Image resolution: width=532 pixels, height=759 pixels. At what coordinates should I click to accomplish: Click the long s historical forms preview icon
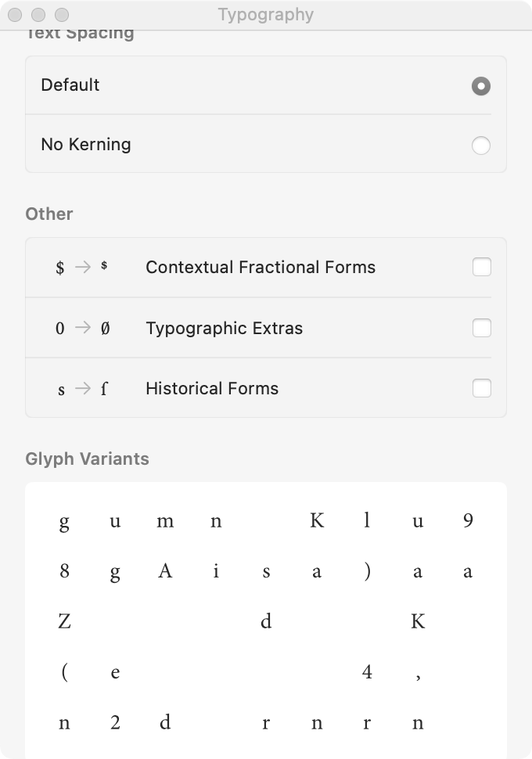(x=82, y=388)
